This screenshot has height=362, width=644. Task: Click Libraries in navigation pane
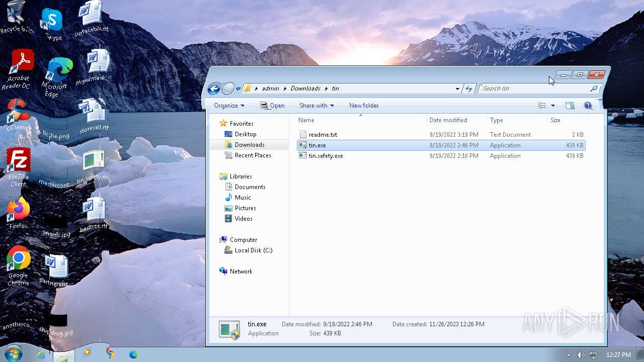point(240,176)
